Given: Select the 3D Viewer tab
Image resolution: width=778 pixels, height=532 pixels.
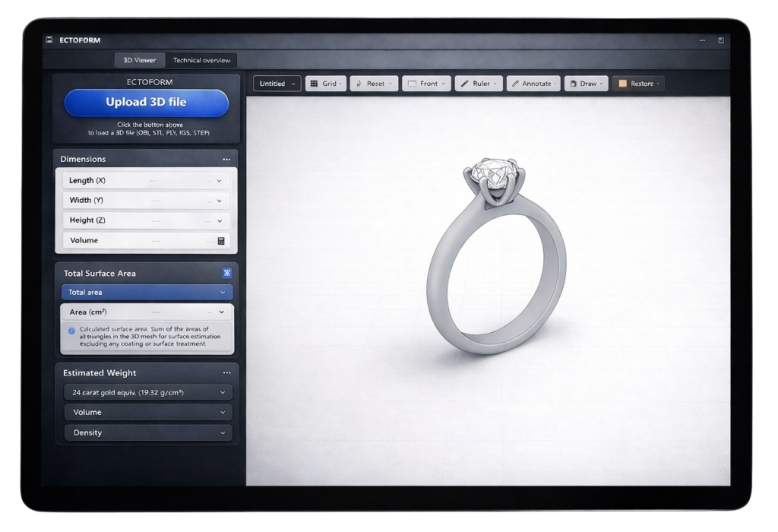Looking at the screenshot, I should click(x=140, y=61).
